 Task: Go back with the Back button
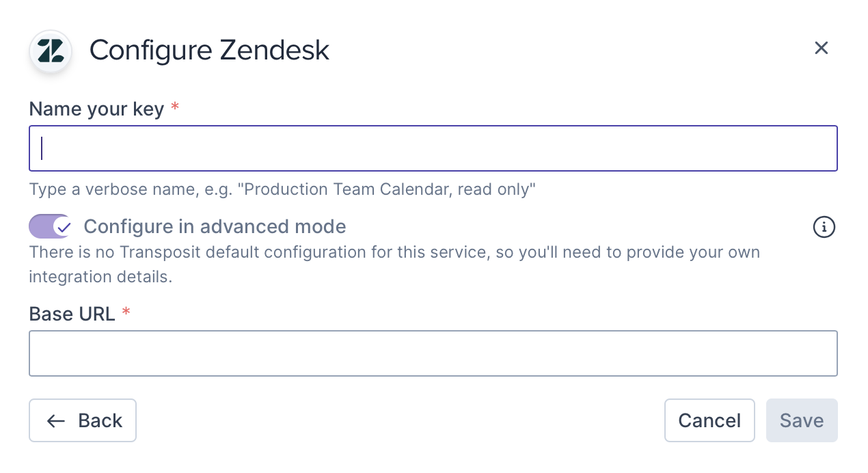pos(83,420)
